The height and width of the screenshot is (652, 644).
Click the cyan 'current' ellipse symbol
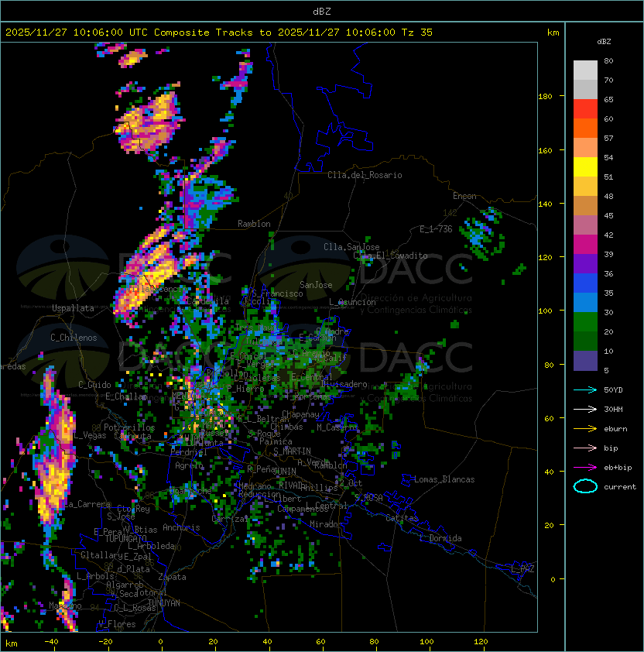point(585,486)
